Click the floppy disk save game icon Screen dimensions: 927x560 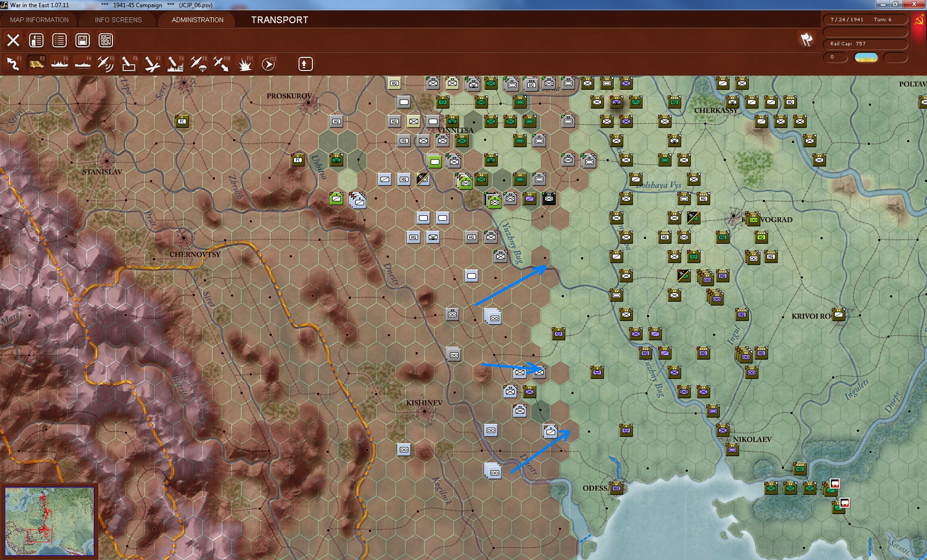(x=83, y=40)
